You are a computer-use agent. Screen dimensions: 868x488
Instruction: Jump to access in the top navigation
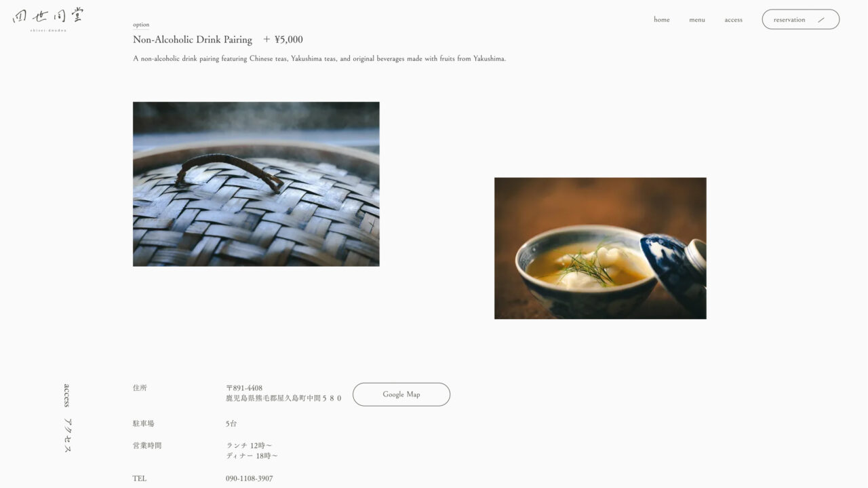tap(733, 20)
